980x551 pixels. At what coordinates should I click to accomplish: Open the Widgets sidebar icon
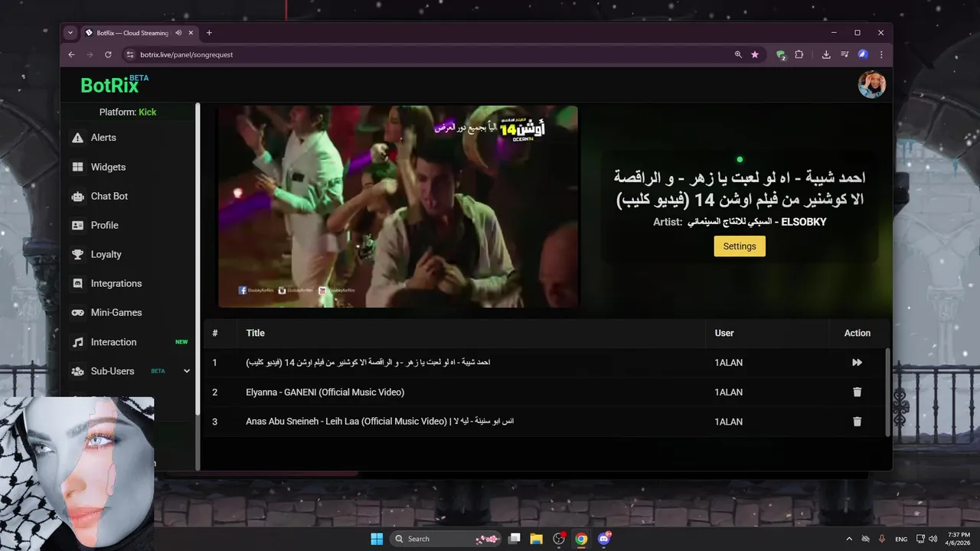(x=77, y=167)
